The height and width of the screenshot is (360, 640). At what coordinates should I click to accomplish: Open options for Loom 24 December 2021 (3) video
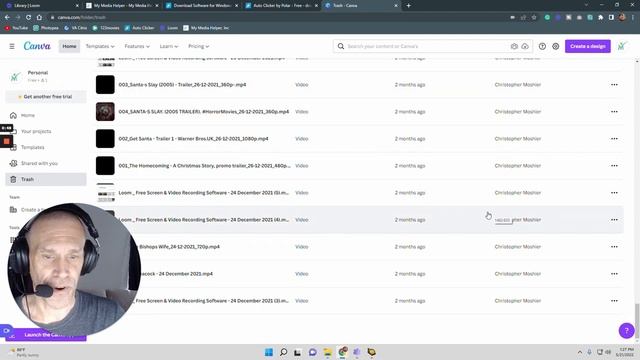click(x=614, y=301)
